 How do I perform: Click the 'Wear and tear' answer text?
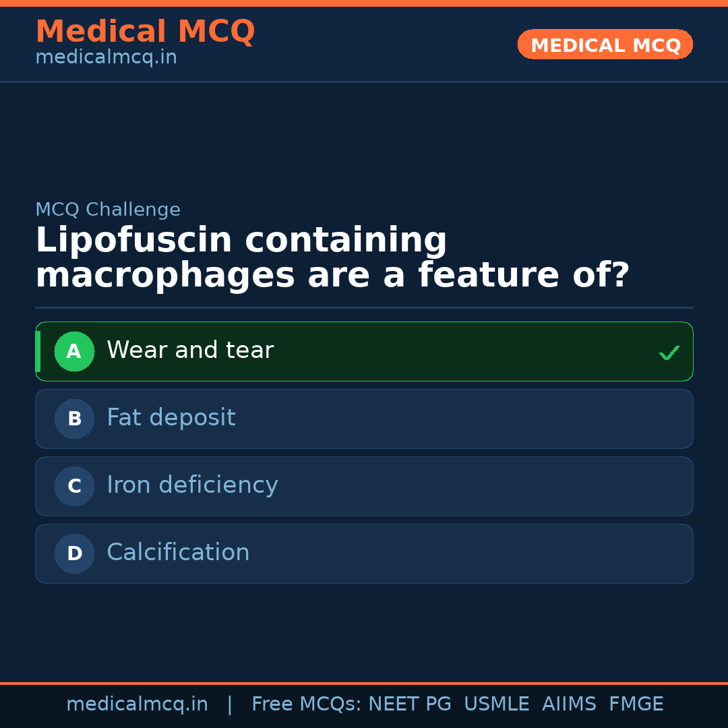[190, 351]
